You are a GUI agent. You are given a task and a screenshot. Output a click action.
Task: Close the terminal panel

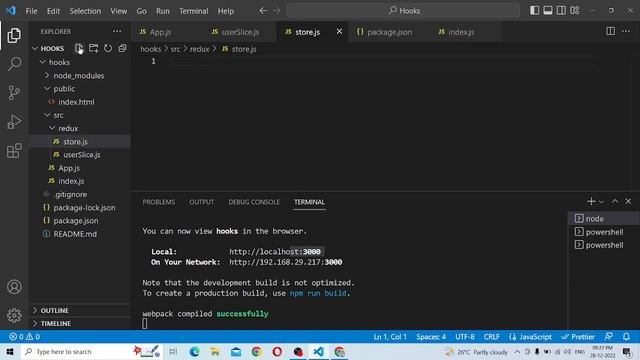pos(628,201)
